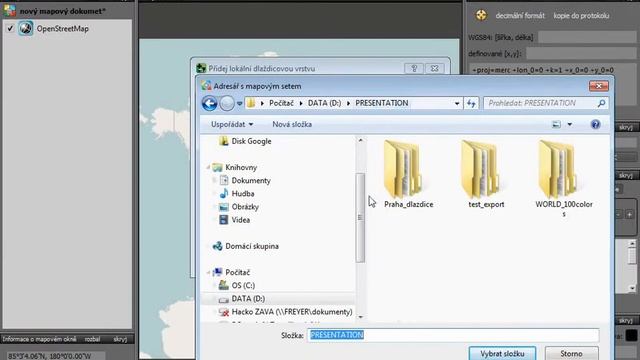Image resolution: width=640 pixels, height=360 pixels.
Task: Click the 'definované [x,y]' input field
Action: (x=581, y=53)
